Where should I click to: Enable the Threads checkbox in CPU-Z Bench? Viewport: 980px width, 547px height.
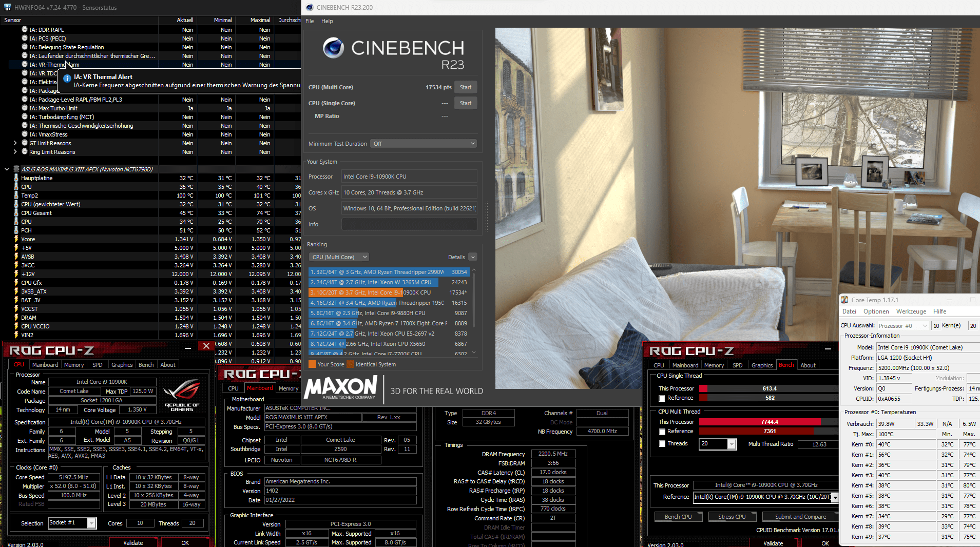pos(662,444)
